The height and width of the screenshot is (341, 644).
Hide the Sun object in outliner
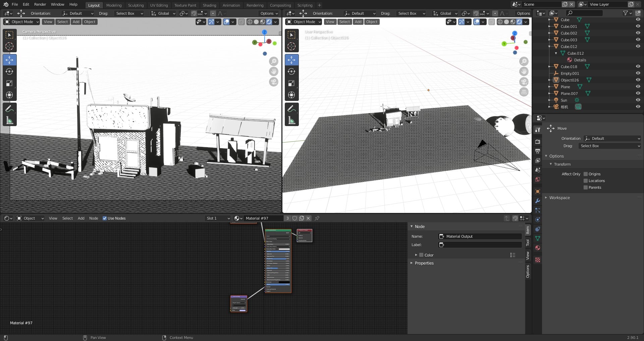[x=638, y=100]
